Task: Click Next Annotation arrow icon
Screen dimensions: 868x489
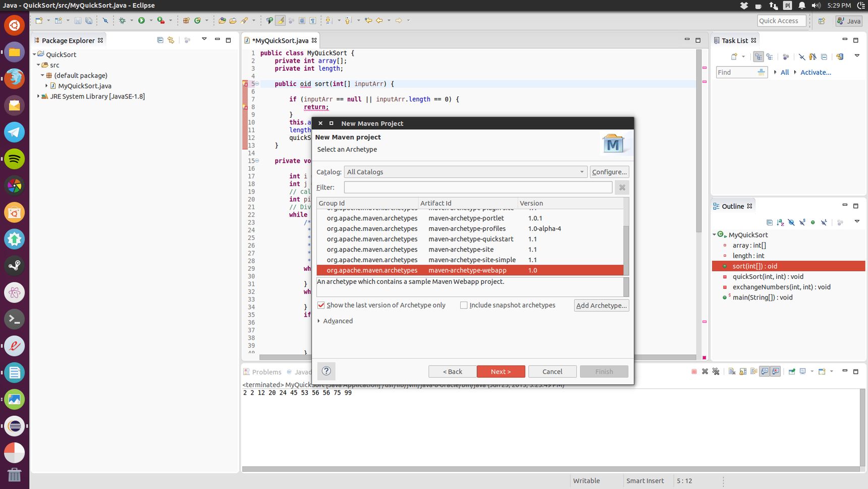Action: [x=329, y=21]
